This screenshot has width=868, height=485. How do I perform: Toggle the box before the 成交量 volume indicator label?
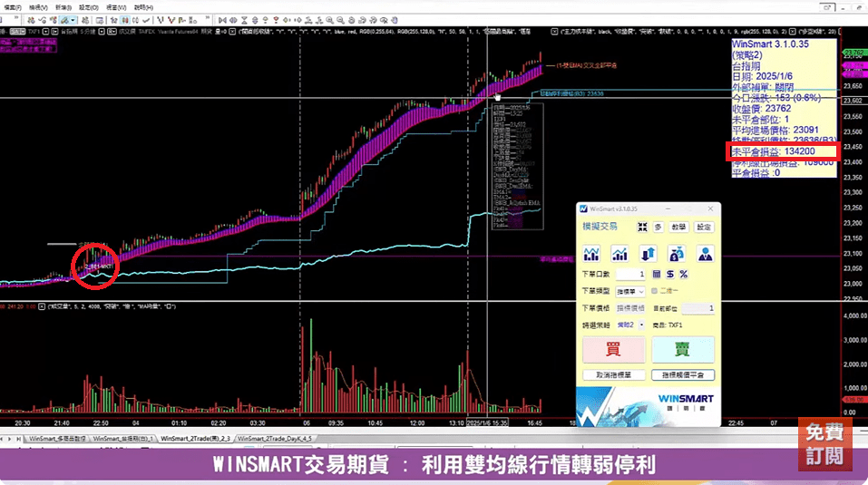(42, 306)
